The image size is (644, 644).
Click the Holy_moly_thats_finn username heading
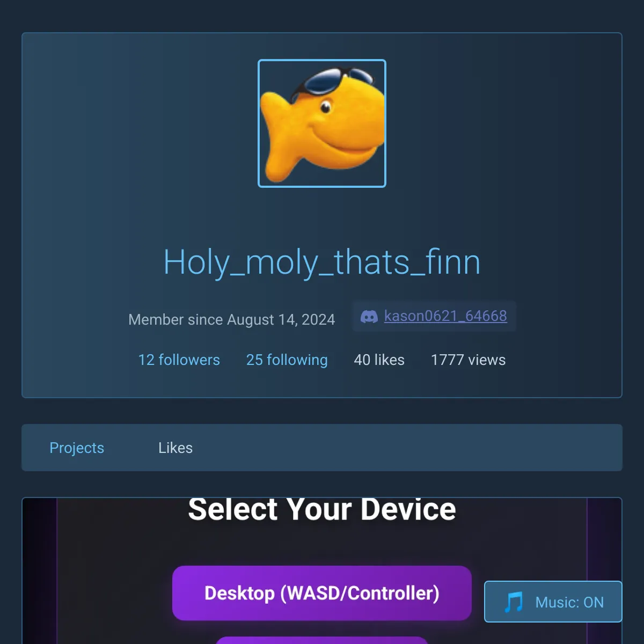[322, 262]
